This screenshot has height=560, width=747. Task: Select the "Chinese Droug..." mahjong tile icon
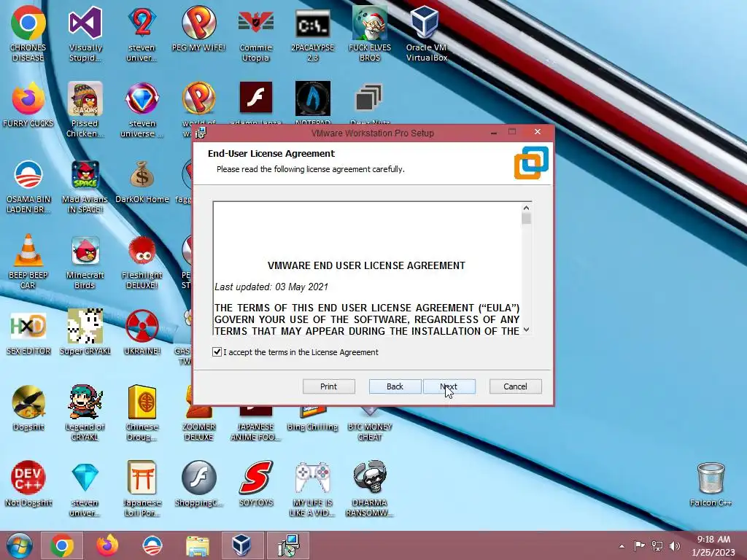click(x=142, y=413)
